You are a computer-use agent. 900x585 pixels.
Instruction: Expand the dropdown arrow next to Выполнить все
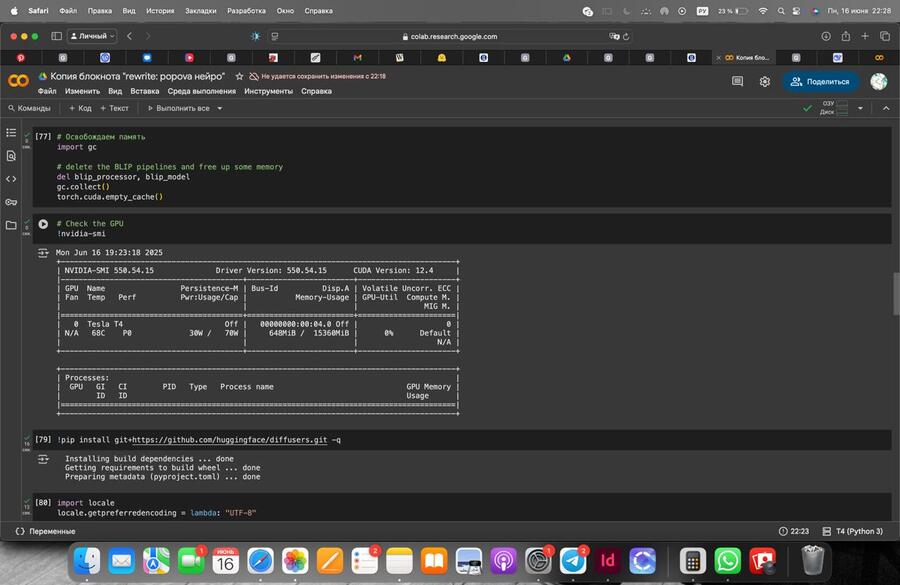(220, 108)
